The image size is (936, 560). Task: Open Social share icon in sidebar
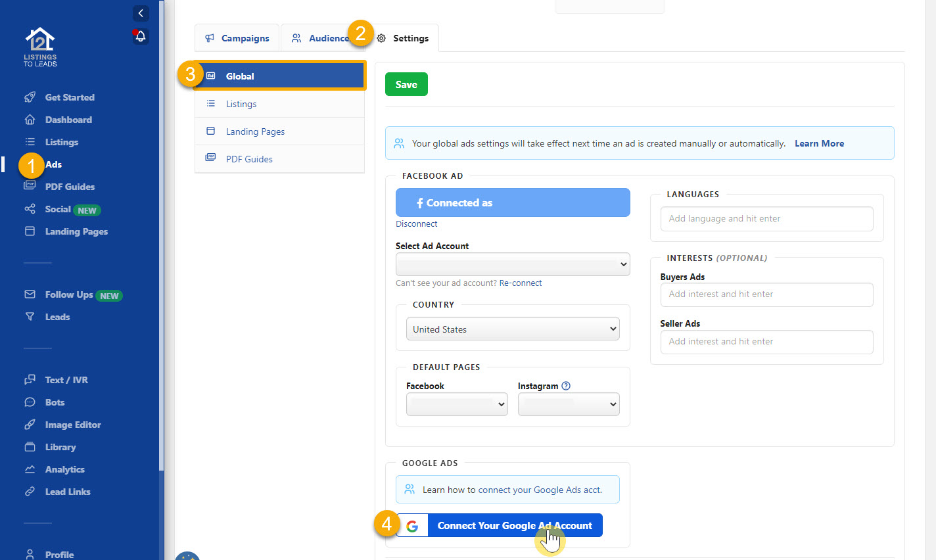(30, 209)
